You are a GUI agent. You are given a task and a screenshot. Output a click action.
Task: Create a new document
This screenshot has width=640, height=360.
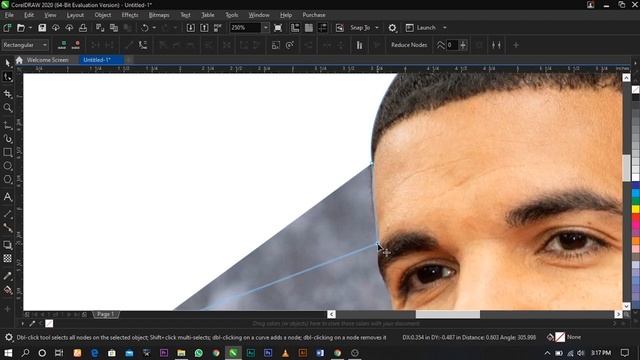7,28
